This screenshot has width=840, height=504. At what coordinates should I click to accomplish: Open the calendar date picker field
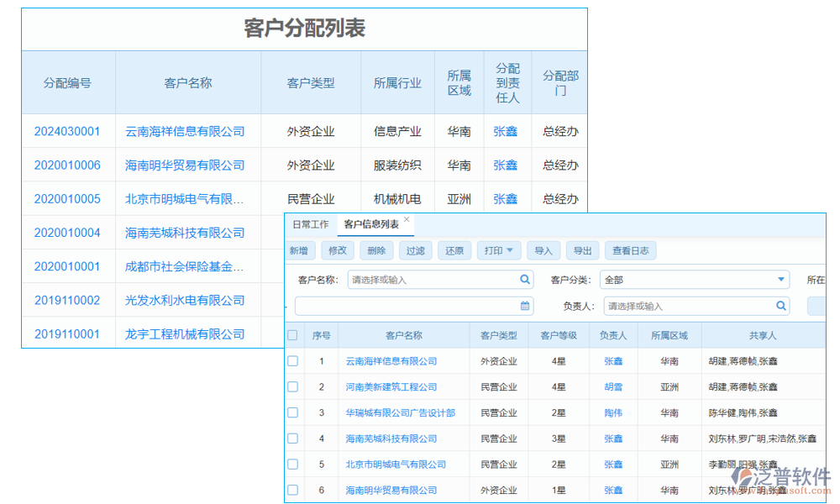[x=525, y=306]
